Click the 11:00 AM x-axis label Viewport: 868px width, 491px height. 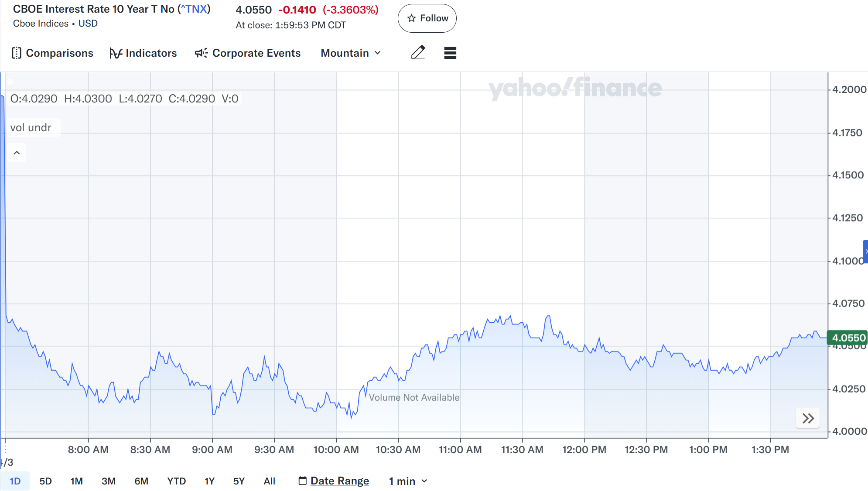[460, 450]
